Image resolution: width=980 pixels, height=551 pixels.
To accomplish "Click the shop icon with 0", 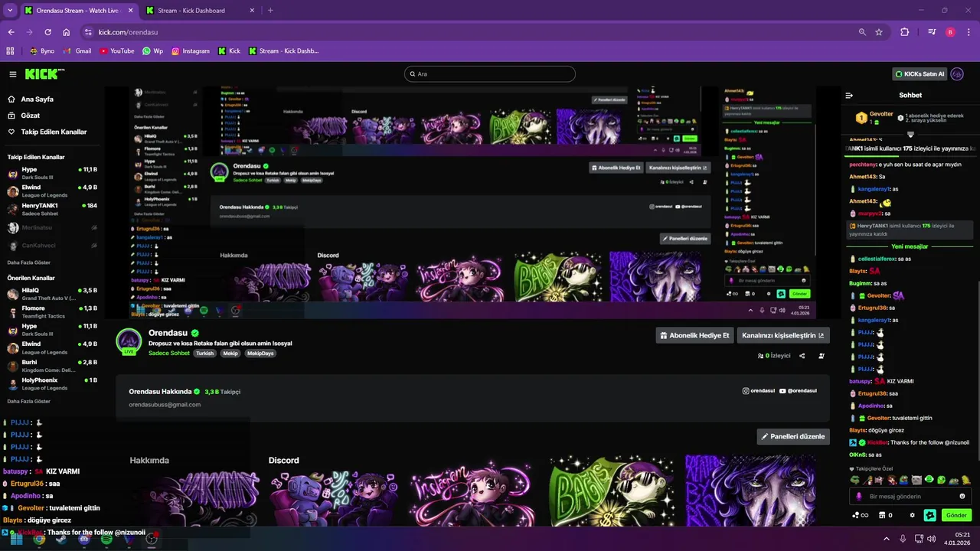I will click(x=886, y=515).
